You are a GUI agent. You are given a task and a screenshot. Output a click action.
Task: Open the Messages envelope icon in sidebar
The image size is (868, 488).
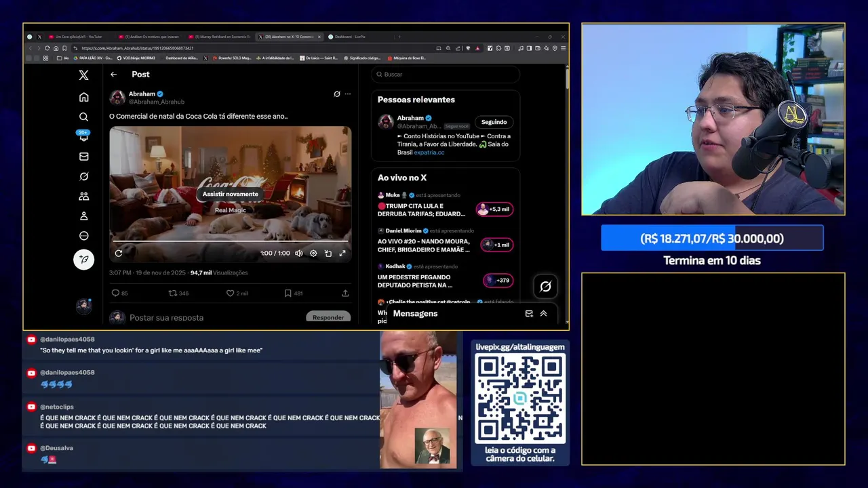tap(83, 157)
